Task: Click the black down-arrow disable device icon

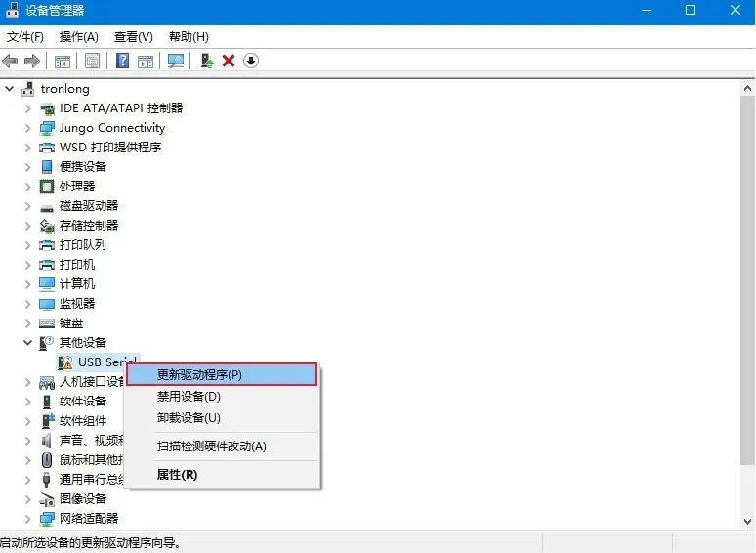Action: click(251, 61)
